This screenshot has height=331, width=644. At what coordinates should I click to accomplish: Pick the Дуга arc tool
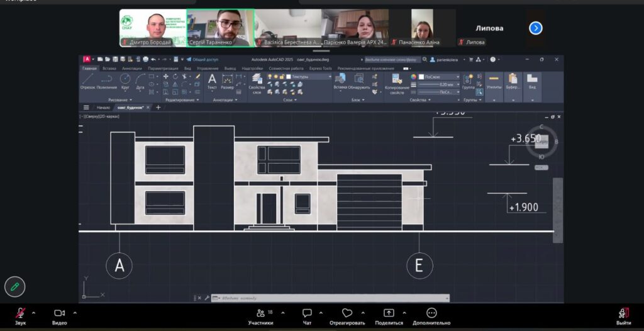140,80
